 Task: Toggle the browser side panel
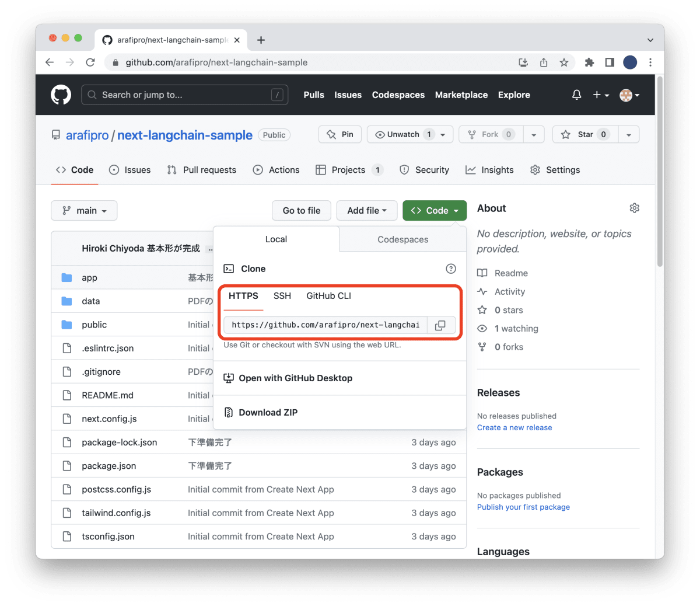pyautogui.click(x=610, y=62)
